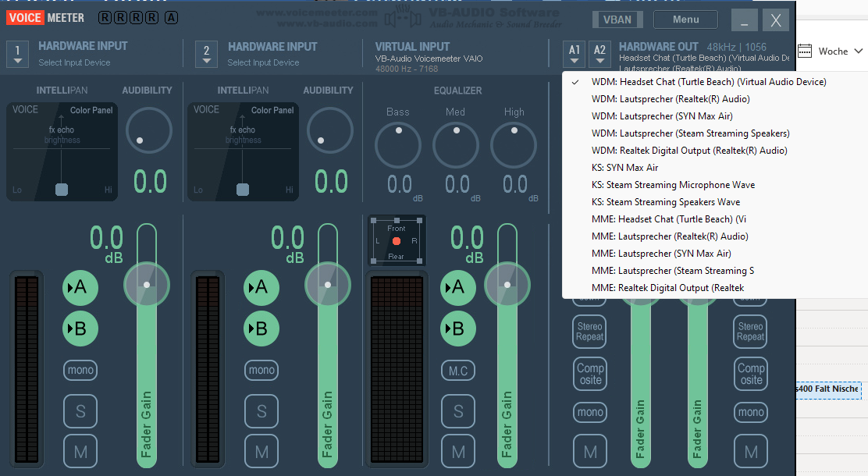The image size is (868, 476).
Task: Mute the Virtual Input strip
Action: click(x=458, y=452)
